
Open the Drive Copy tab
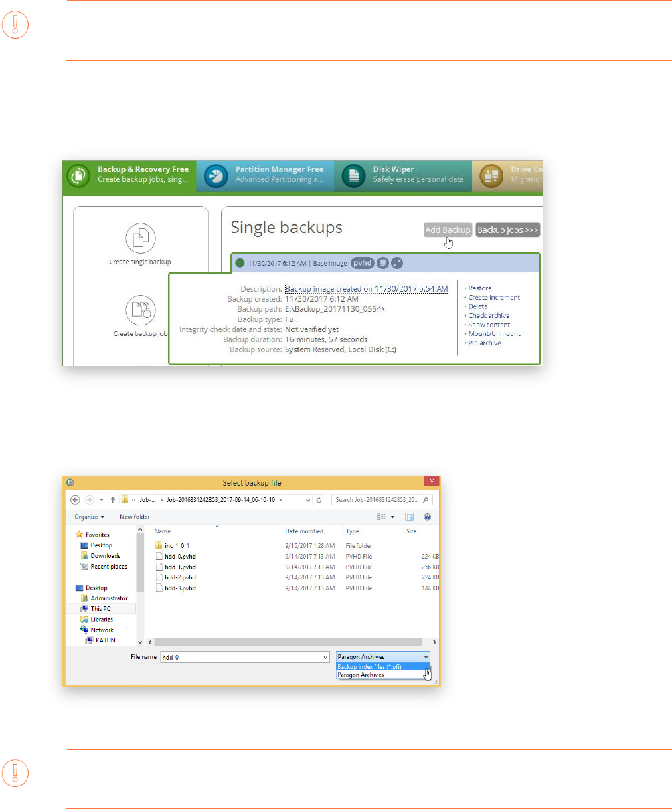[506, 175]
